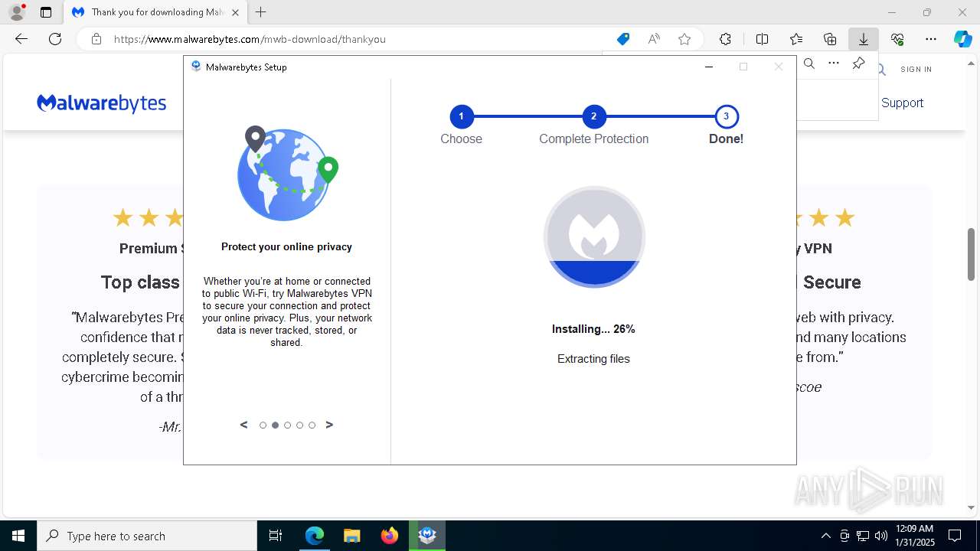Show hidden tray icons chevron
The height and width of the screenshot is (551, 980).
tap(825, 536)
